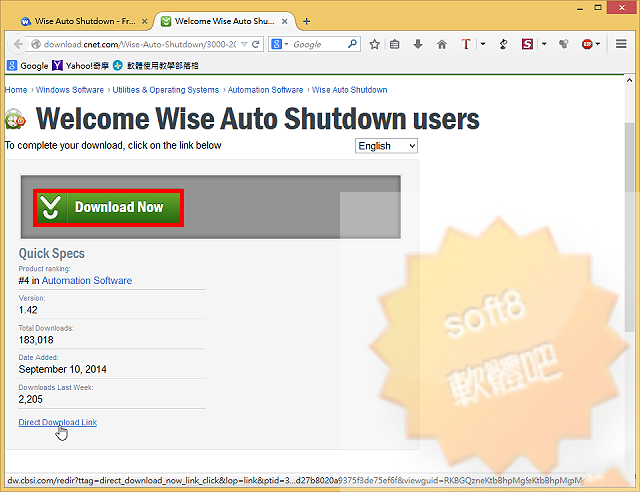640x492 pixels.
Task: Click the gray toolbar icon before Adblock
Action: click(x=564, y=44)
